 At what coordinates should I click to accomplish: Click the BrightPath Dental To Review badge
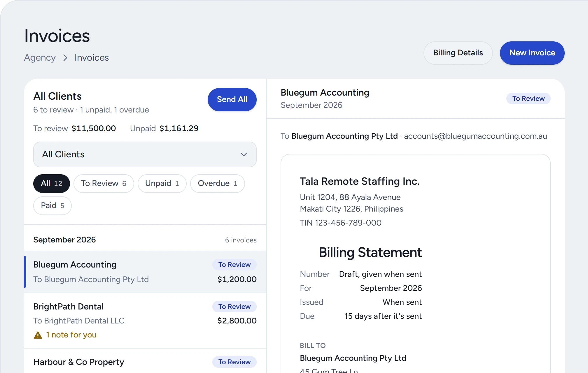235,307
